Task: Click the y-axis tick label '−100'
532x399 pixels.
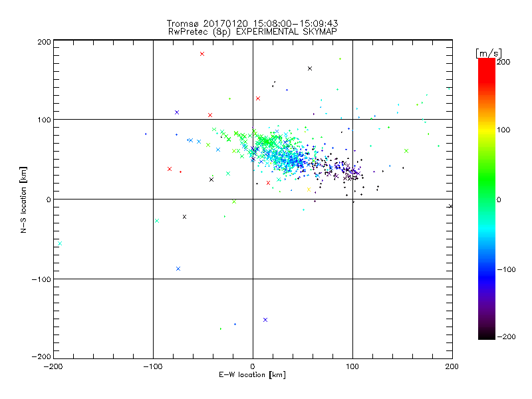Action: tap(41, 279)
